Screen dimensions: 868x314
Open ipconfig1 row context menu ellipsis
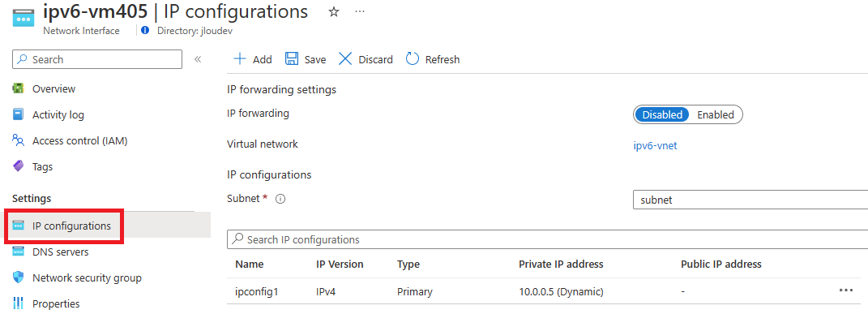tap(846, 290)
